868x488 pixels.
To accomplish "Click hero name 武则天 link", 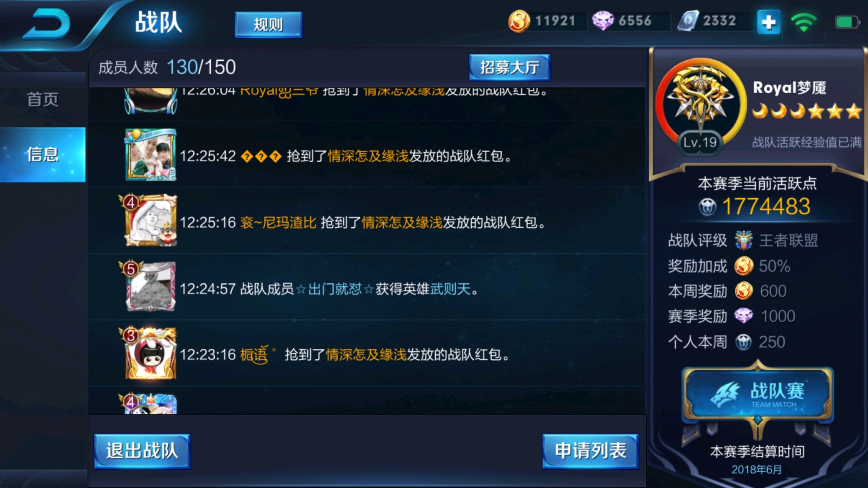I will [450, 289].
